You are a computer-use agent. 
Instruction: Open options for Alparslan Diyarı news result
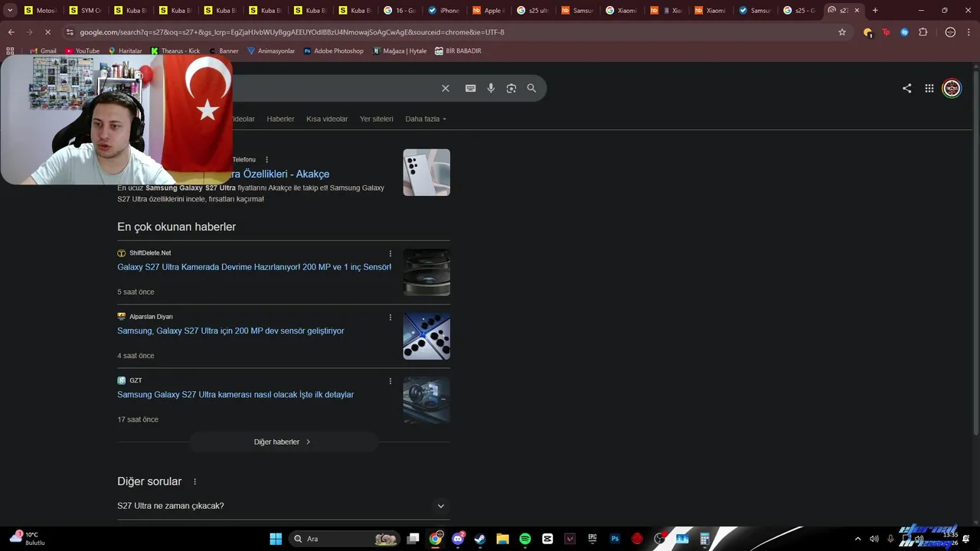coord(390,317)
